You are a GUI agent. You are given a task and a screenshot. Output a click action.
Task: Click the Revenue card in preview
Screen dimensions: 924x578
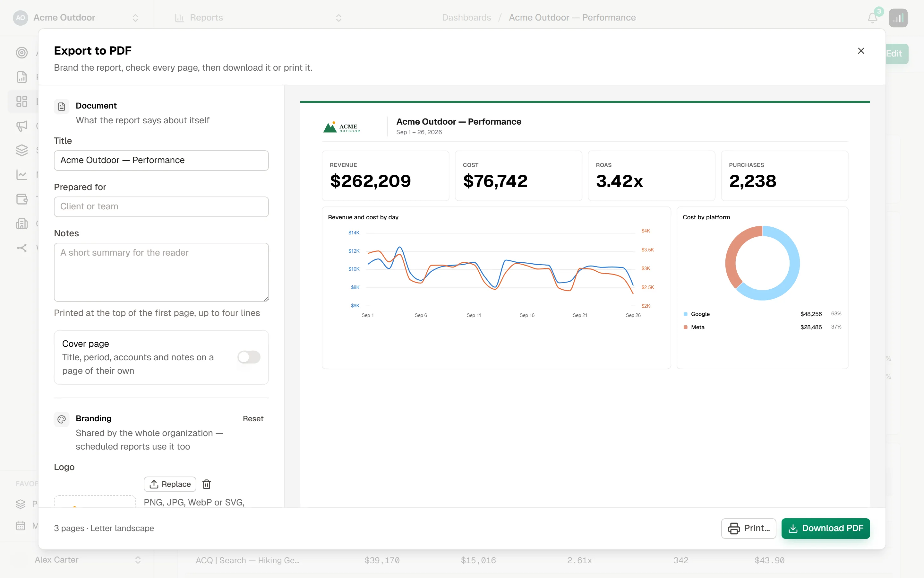[x=385, y=175]
